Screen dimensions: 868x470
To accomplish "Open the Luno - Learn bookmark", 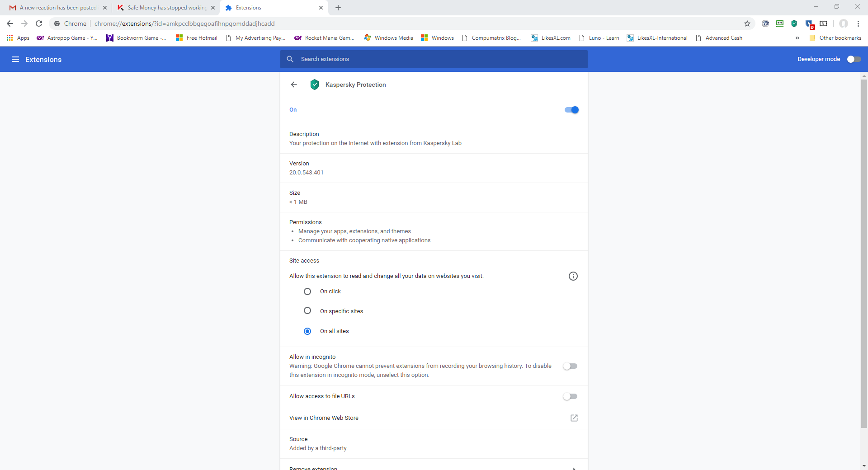I will coord(599,38).
